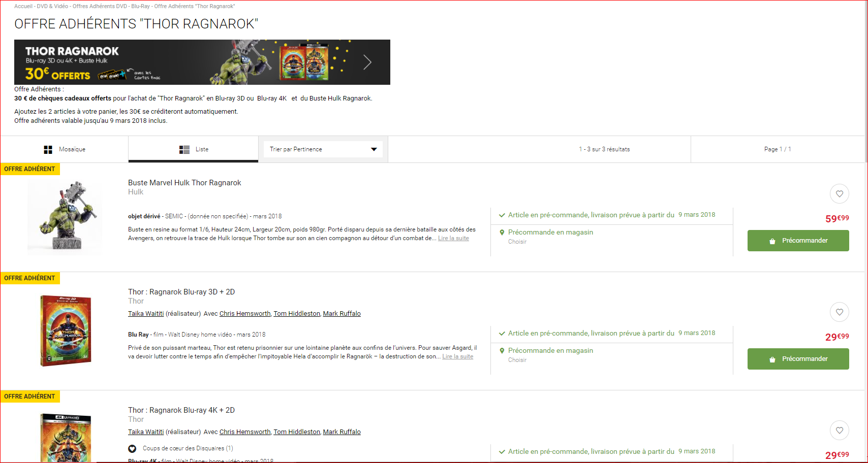Click the 1 - 3 sur 3 résultats text
Image resolution: width=868 pixels, height=463 pixels.
604,149
